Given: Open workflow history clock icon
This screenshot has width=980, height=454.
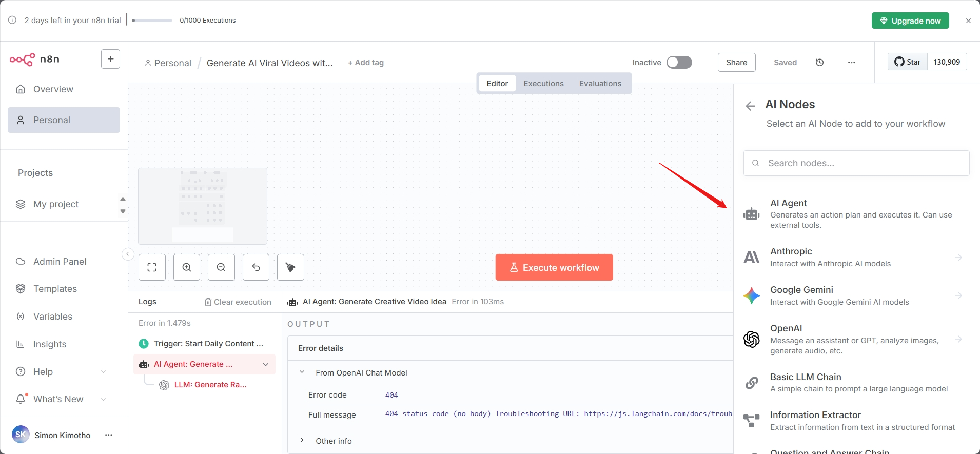Looking at the screenshot, I should [x=820, y=63].
